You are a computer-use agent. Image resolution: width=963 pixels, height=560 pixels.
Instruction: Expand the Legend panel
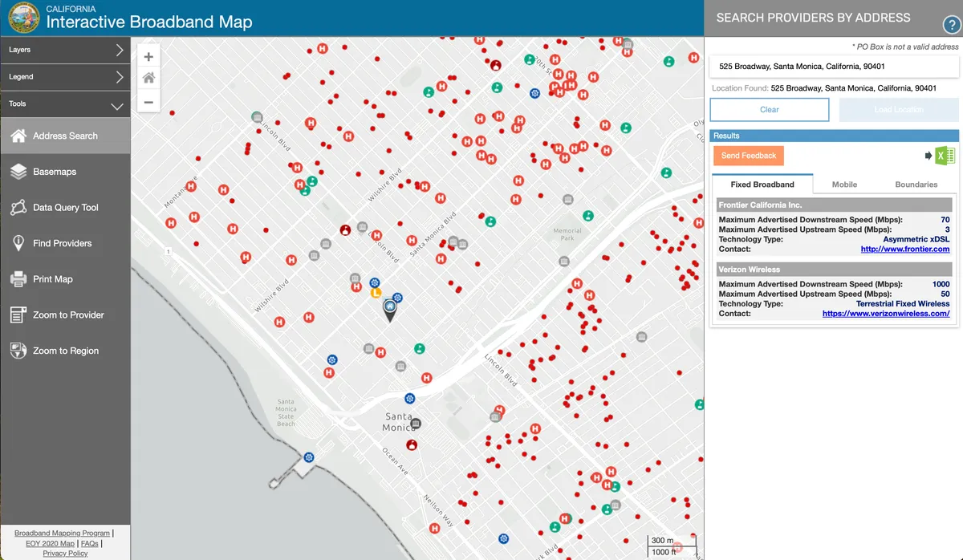pos(65,77)
